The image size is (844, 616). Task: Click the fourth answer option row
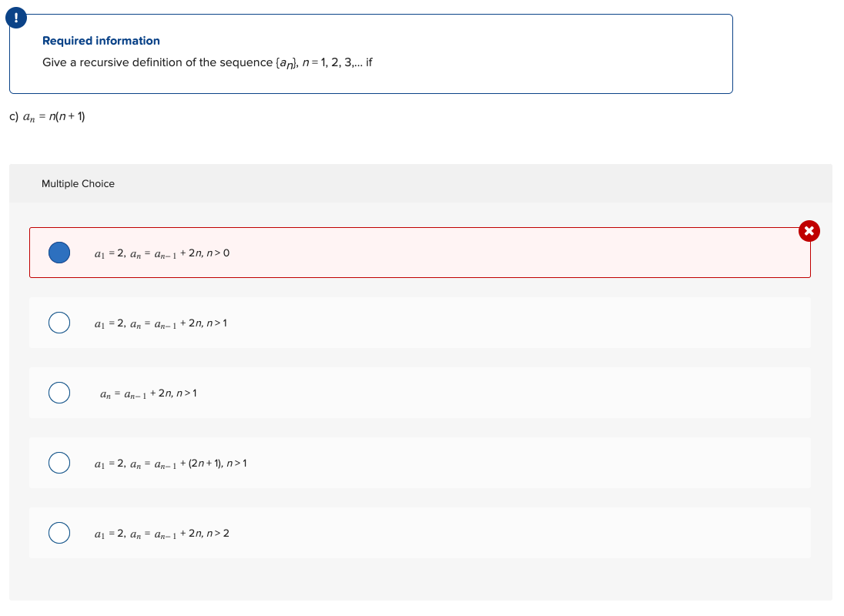pos(420,462)
